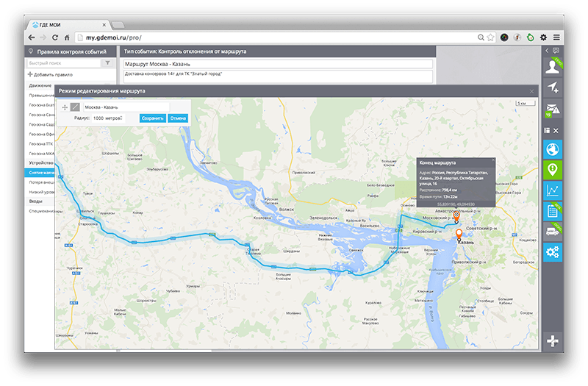Open the globe map section icon

pyautogui.click(x=553, y=149)
